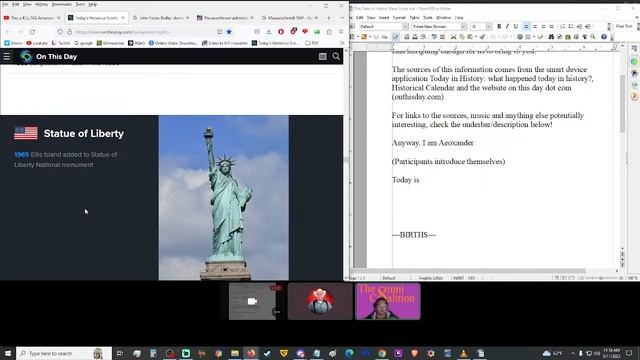Open the Firefox application menu button
The image size is (640, 360).
point(341,32)
